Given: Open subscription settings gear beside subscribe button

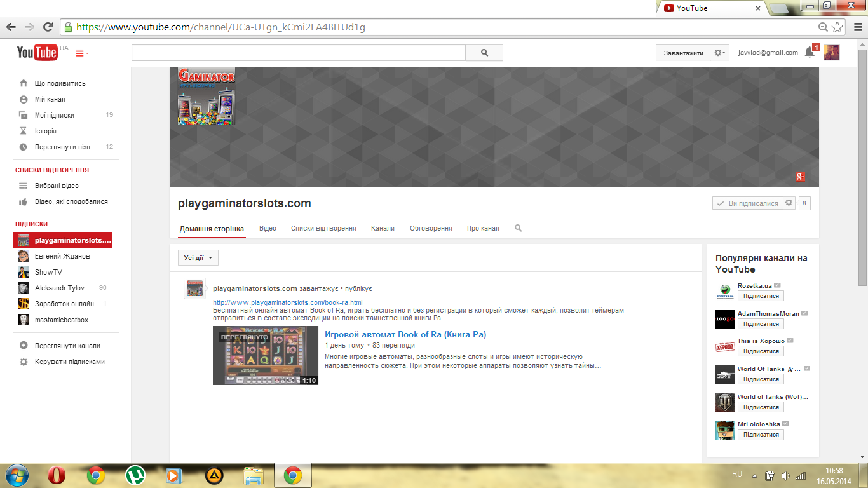Looking at the screenshot, I should (789, 203).
